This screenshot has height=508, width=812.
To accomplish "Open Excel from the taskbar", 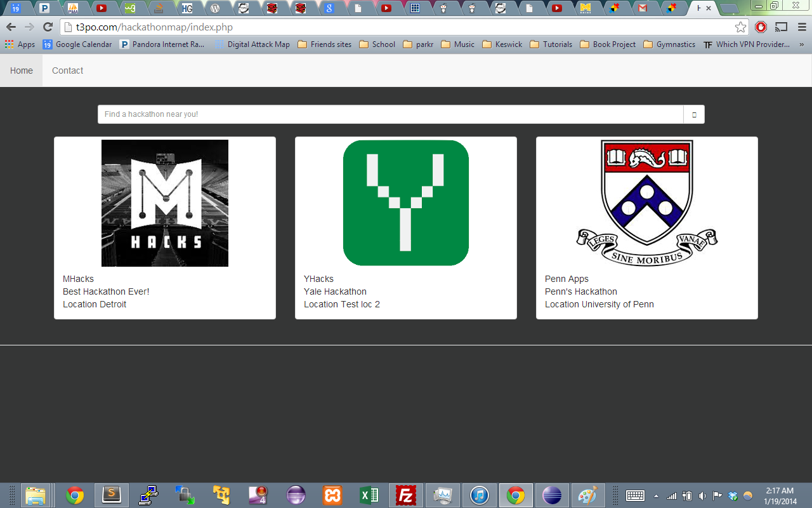I will (x=369, y=495).
